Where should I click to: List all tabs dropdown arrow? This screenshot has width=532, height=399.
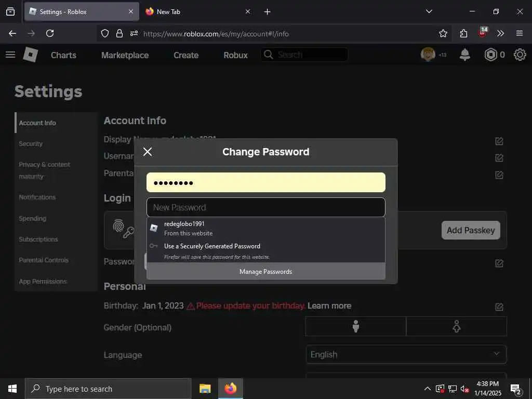coord(429,11)
